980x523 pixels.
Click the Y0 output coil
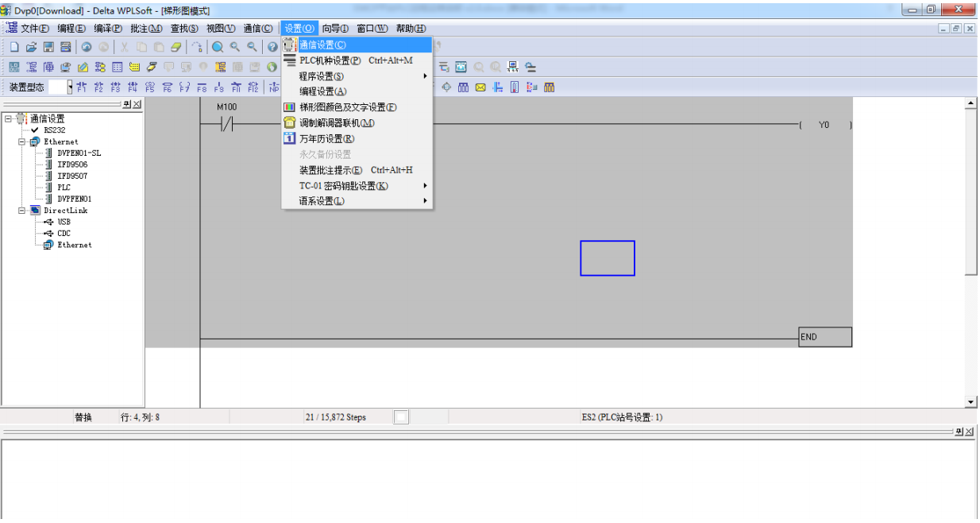point(824,125)
